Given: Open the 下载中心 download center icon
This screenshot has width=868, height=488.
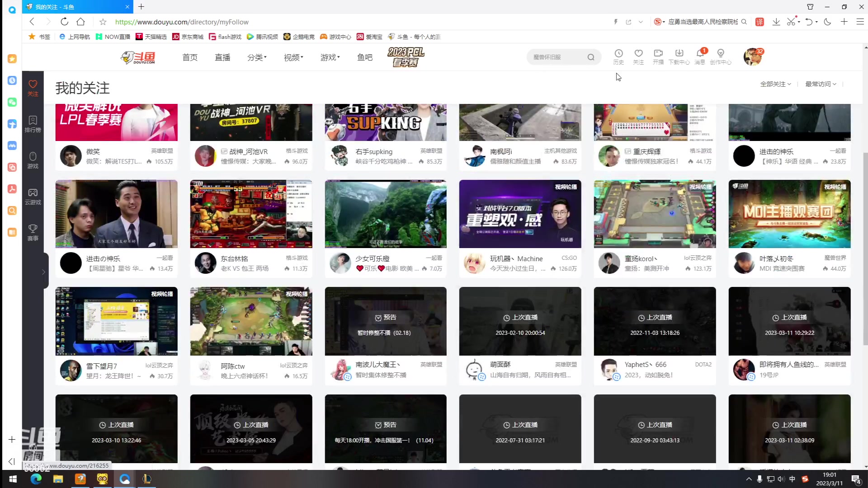Looking at the screenshot, I should [x=679, y=56].
